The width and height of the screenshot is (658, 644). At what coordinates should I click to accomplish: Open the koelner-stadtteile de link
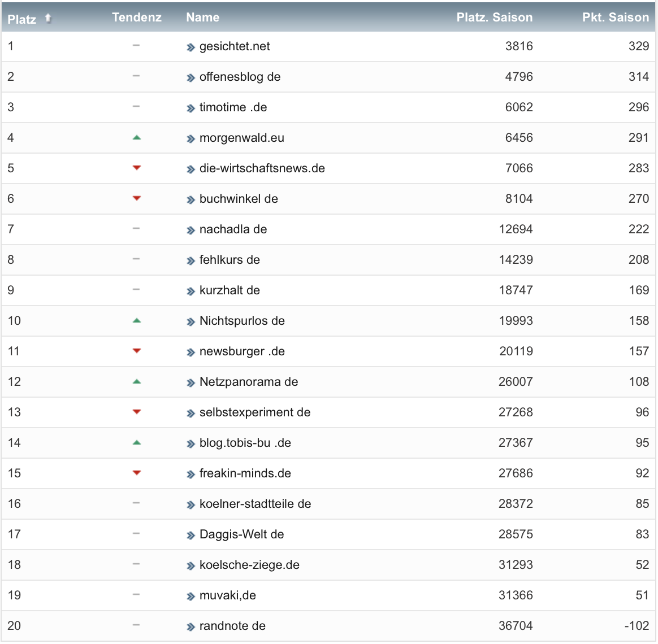[255, 504]
